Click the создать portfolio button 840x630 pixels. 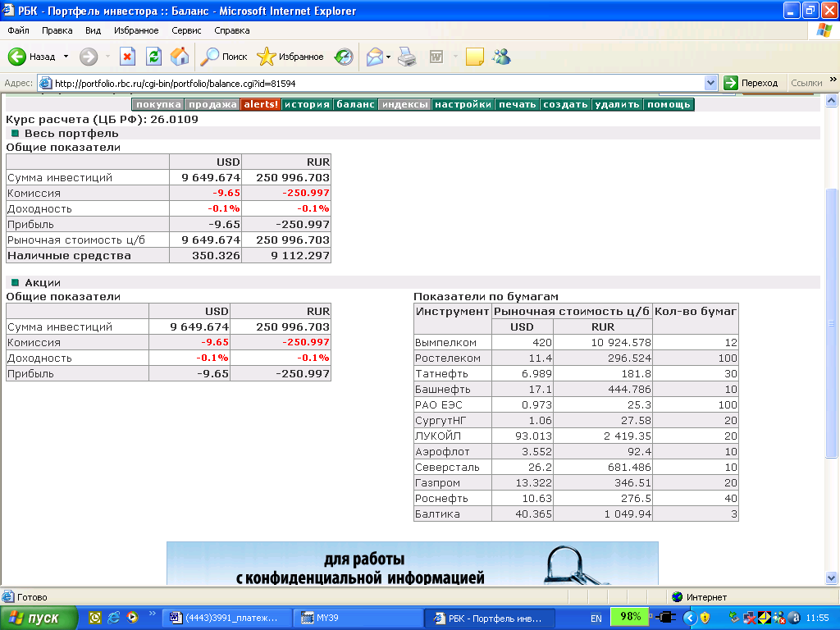(565, 104)
